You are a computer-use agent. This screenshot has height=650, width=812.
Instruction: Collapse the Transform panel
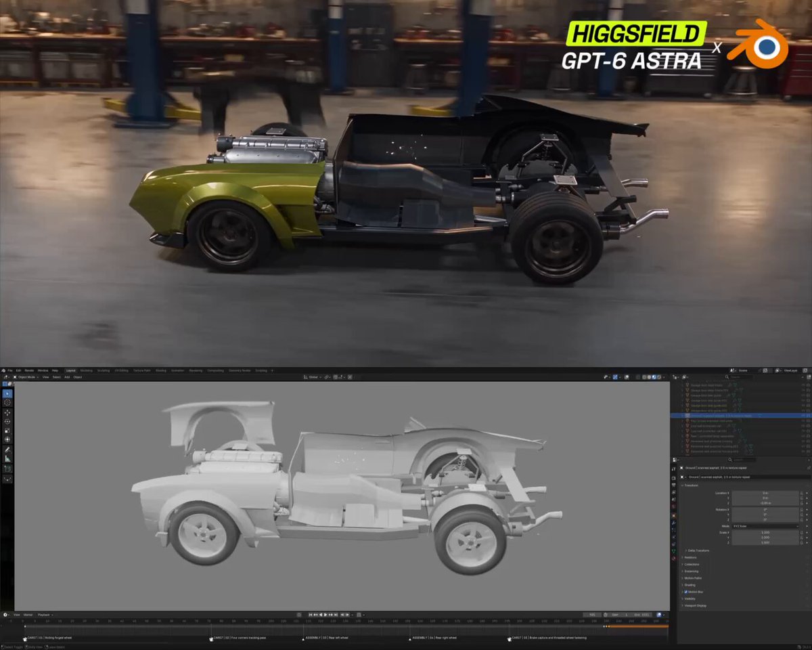point(691,485)
